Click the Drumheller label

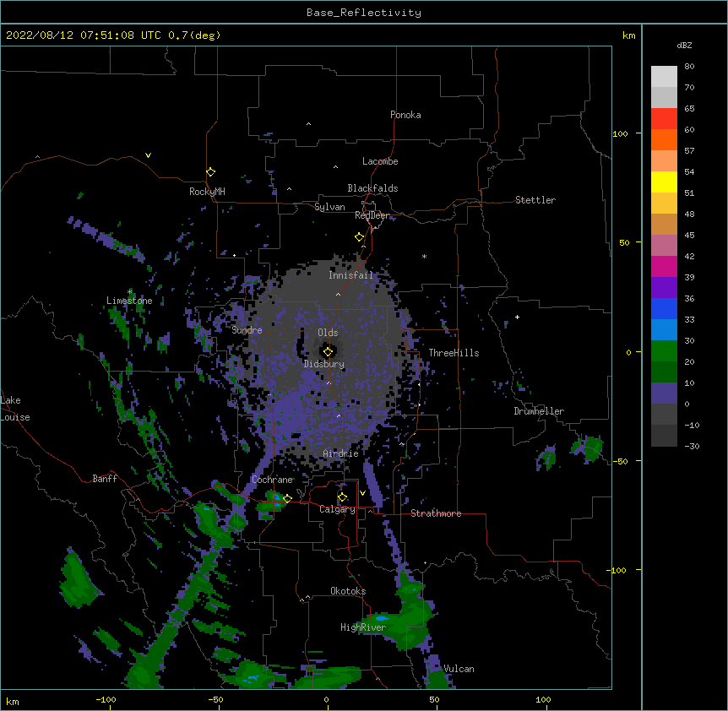click(x=539, y=411)
